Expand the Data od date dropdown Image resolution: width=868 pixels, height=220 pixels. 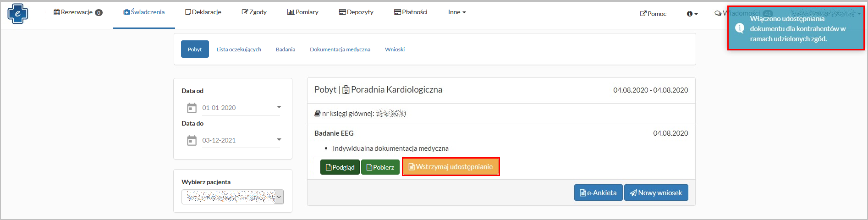coord(279,107)
